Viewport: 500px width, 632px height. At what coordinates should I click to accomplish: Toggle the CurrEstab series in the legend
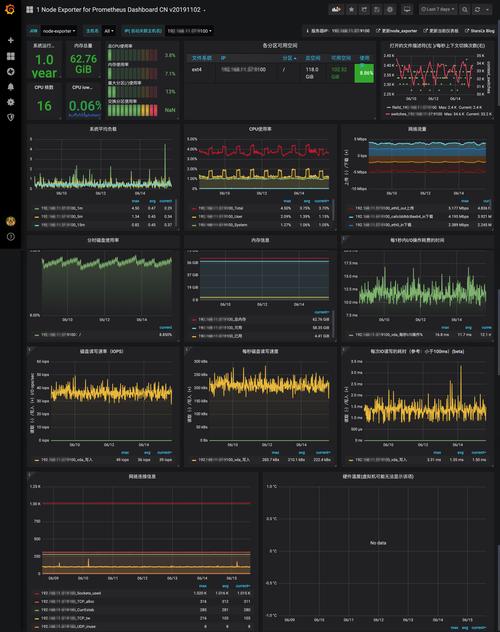68,610
